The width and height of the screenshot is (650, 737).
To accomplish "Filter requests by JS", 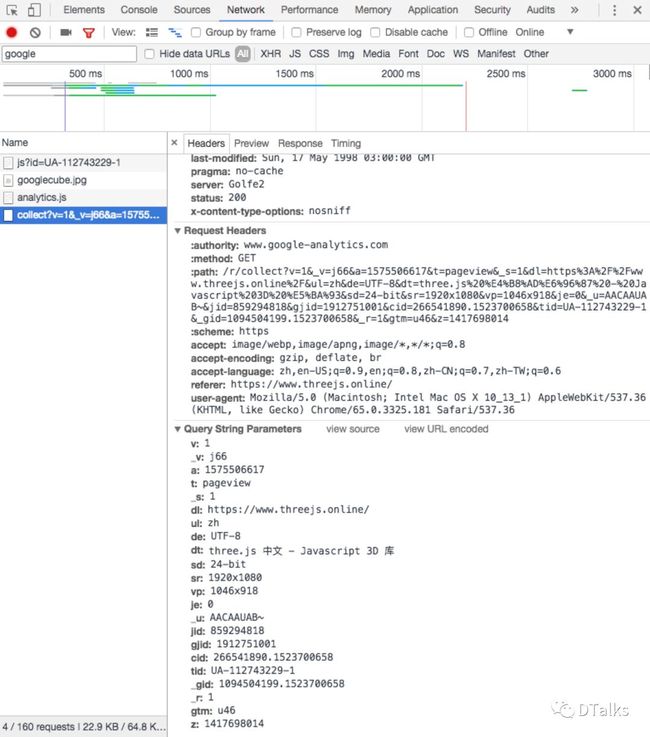I will point(295,54).
